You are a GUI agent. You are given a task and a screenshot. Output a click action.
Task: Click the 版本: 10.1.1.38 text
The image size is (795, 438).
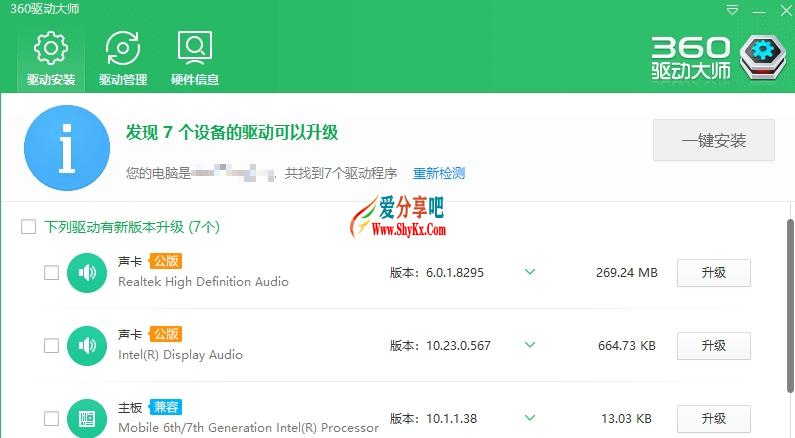tap(433, 419)
